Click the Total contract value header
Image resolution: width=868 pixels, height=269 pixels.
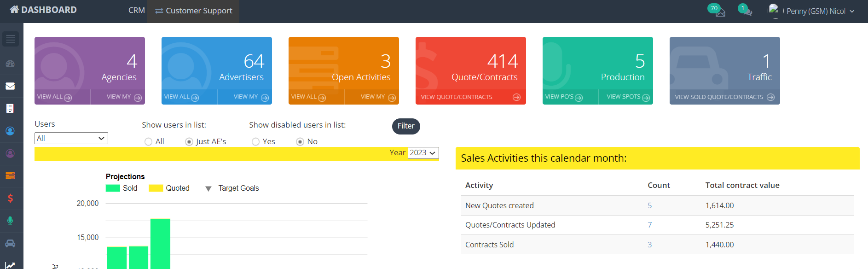point(742,185)
